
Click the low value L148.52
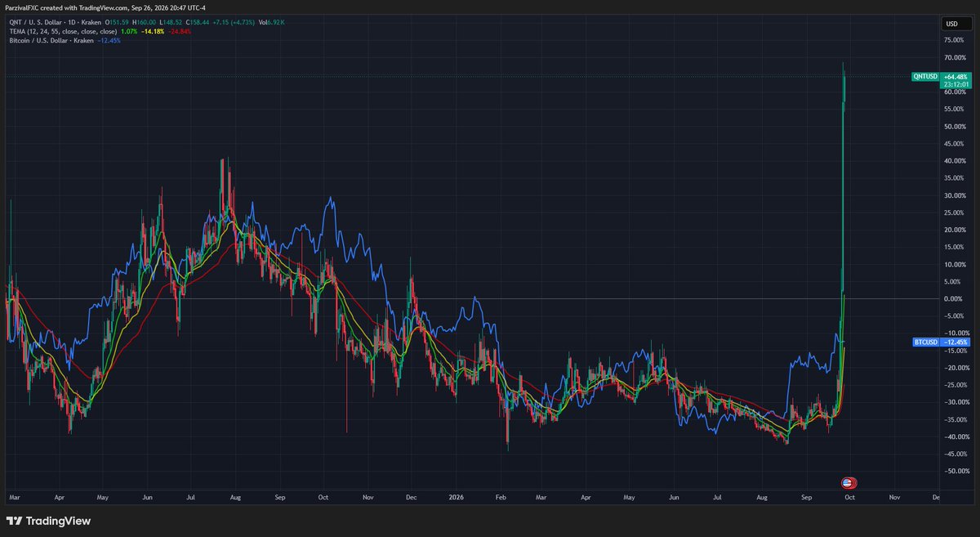[171, 22]
